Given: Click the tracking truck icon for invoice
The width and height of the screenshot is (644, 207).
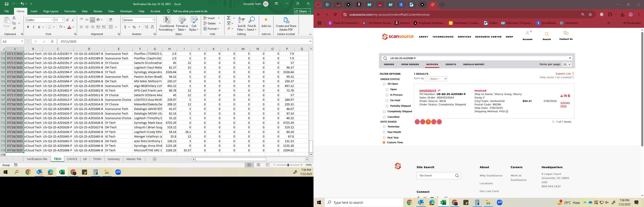Looking at the screenshot, I should [x=565, y=96].
